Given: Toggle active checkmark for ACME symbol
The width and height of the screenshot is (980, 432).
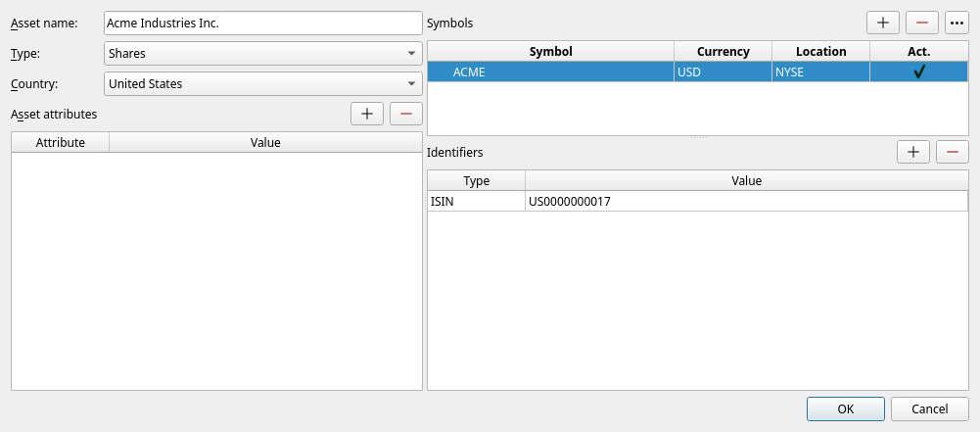Looking at the screenshot, I should [918, 72].
